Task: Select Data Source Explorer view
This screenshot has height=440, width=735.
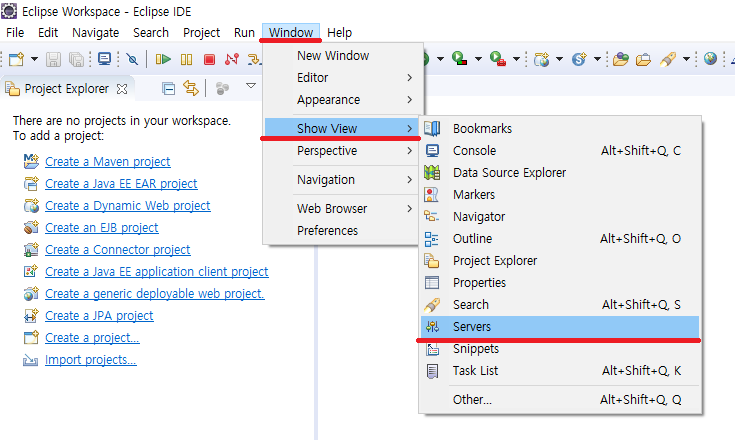Action: click(560, 172)
